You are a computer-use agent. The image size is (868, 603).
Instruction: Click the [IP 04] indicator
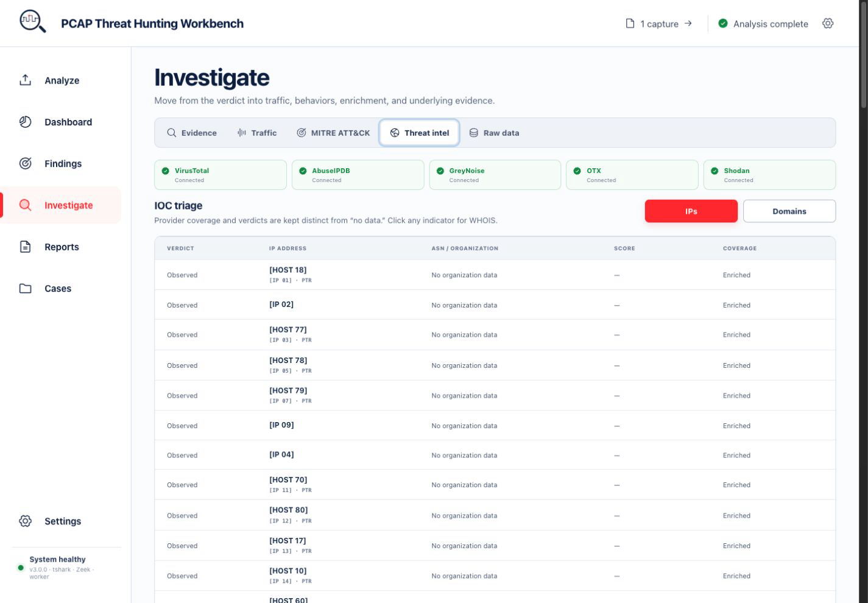point(281,454)
